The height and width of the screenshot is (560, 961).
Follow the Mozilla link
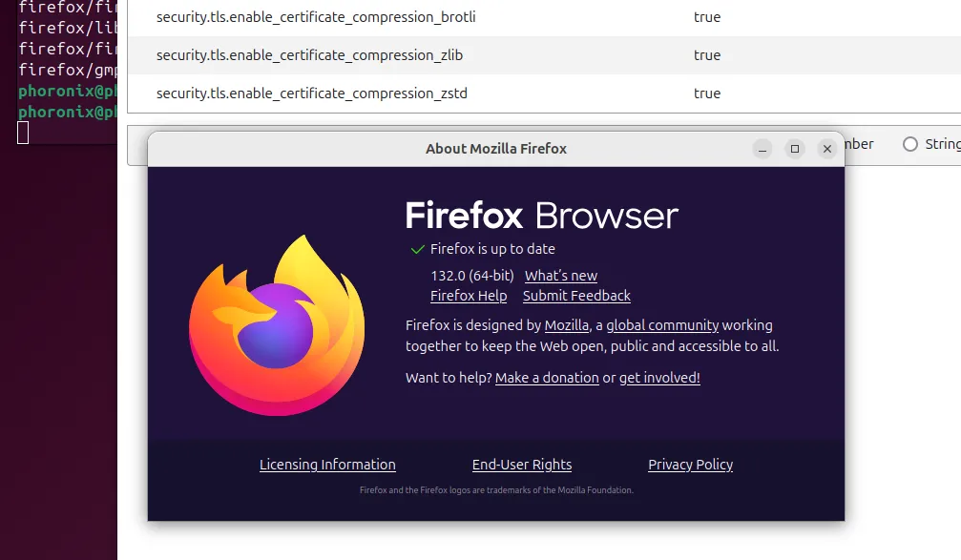coord(566,325)
